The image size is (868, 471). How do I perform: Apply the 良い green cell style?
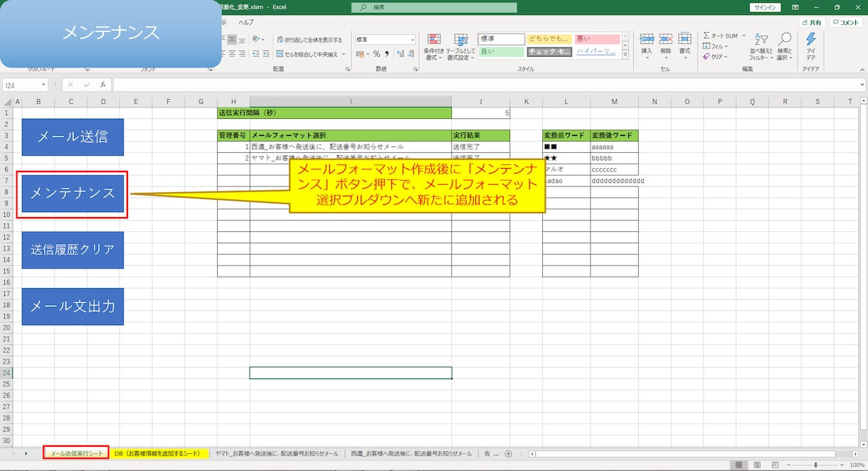click(x=501, y=51)
